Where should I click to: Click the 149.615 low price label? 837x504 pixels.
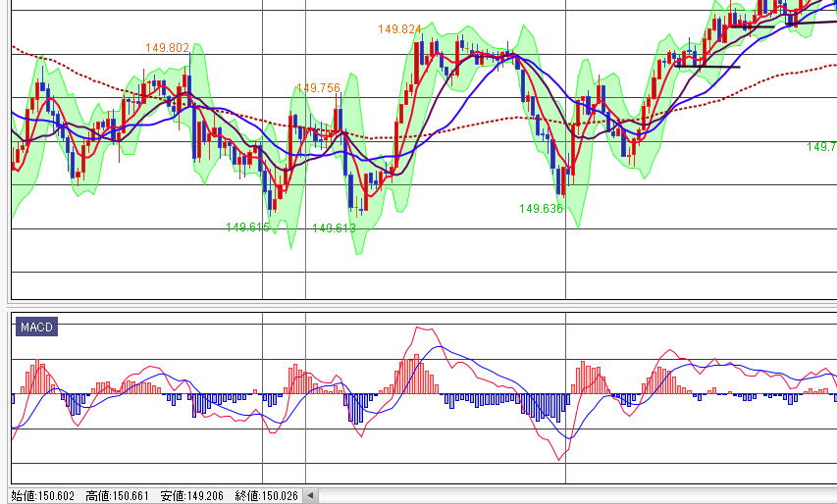click(247, 227)
